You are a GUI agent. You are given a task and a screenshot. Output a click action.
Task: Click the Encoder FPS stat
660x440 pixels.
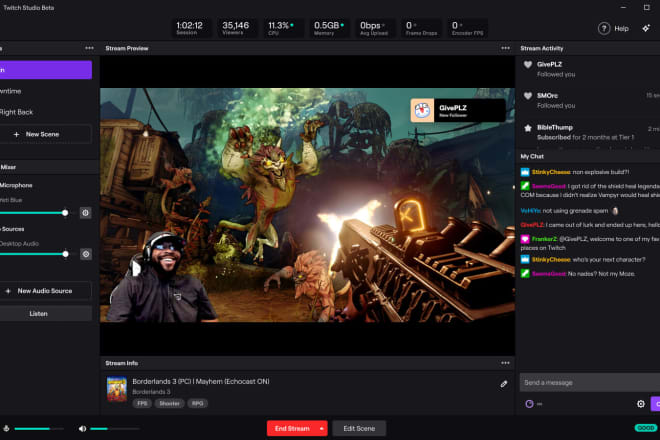point(467,28)
